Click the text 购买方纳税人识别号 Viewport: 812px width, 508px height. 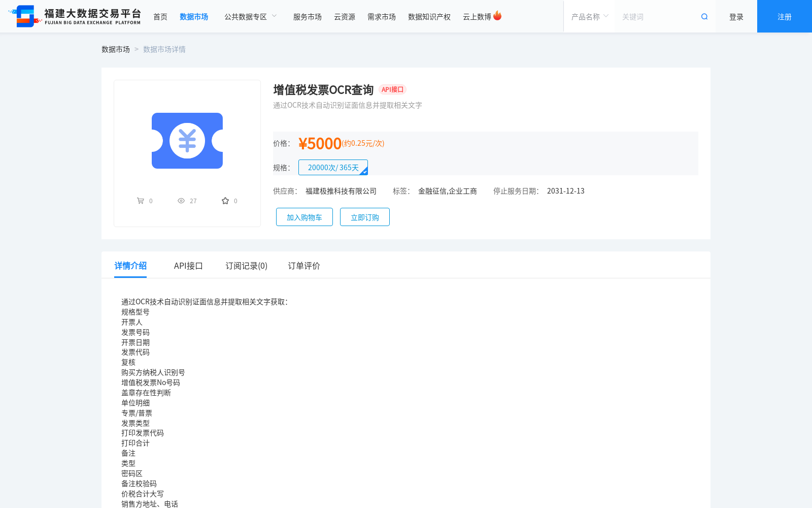[153, 372]
